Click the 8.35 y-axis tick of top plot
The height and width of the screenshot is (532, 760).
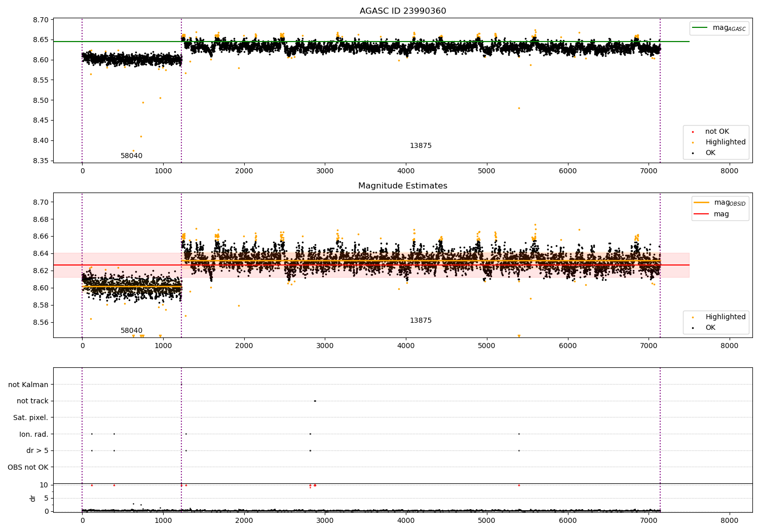tap(41, 161)
